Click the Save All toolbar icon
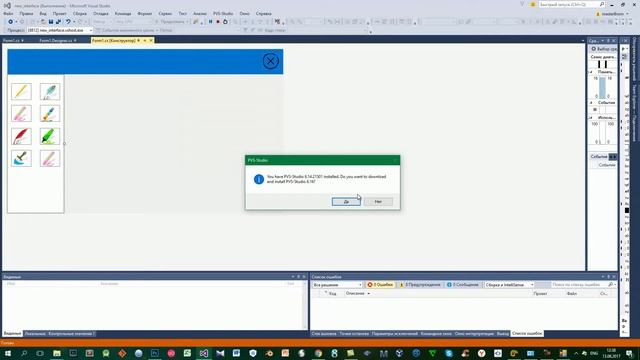Image resolution: width=640 pixels, height=360 pixels. click(58, 22)
